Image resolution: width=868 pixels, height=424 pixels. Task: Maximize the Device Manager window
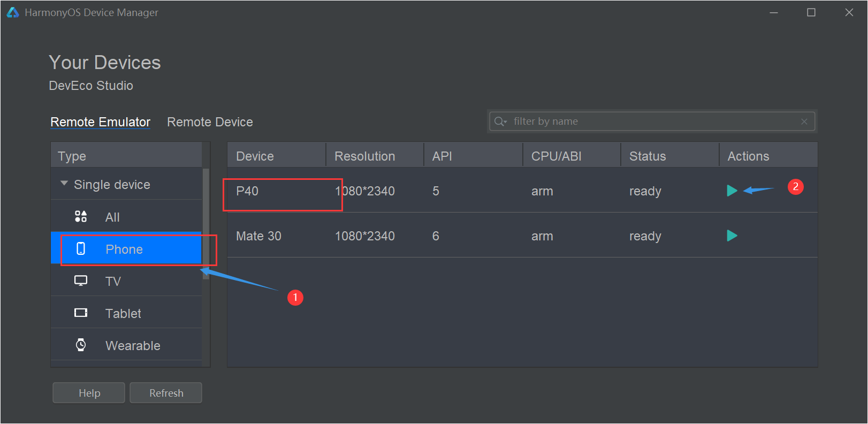coord(811,12)
